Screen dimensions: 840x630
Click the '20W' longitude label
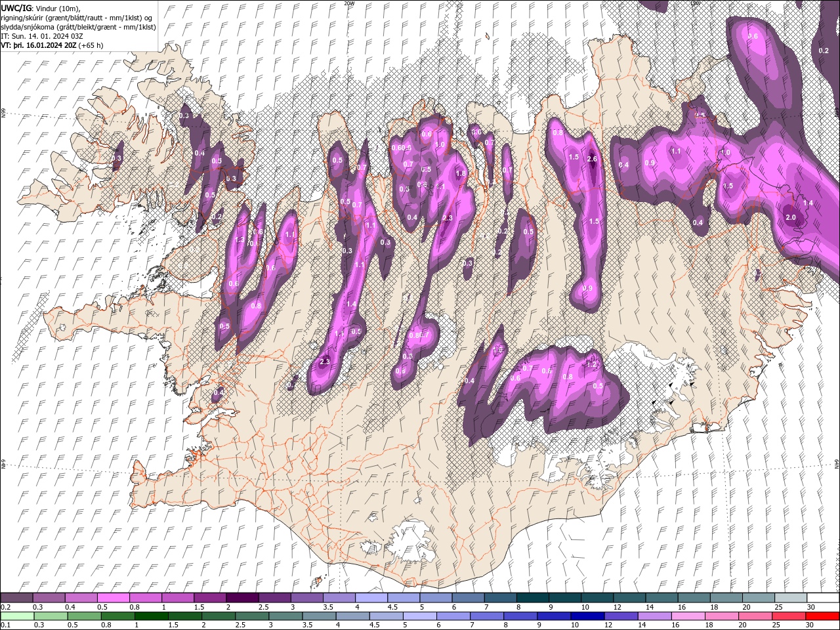click(x=349, y=3)
